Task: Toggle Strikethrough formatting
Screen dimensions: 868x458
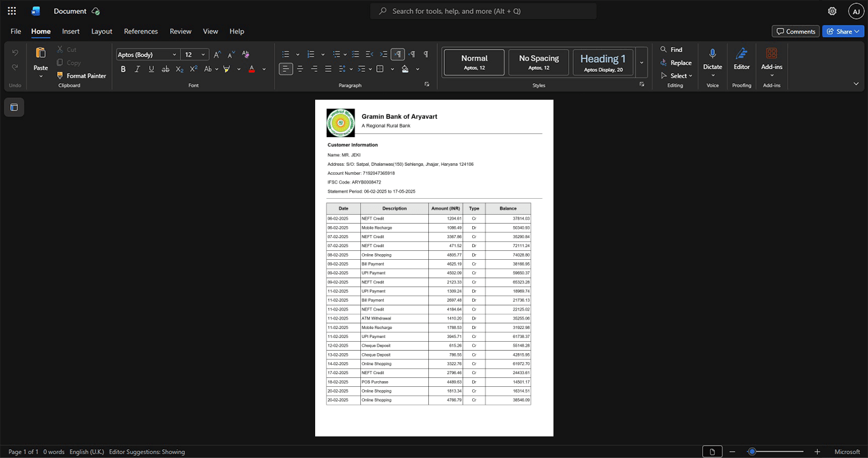Action: click(166, 69)
